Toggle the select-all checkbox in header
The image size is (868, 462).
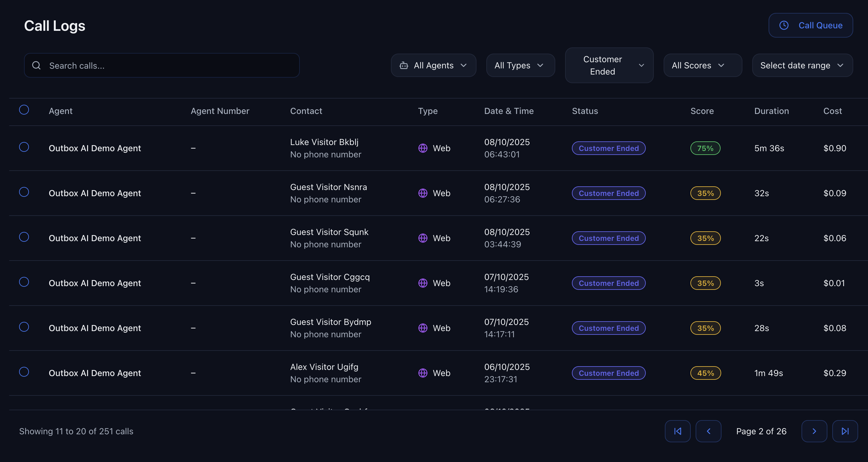(x=24, y=110)
